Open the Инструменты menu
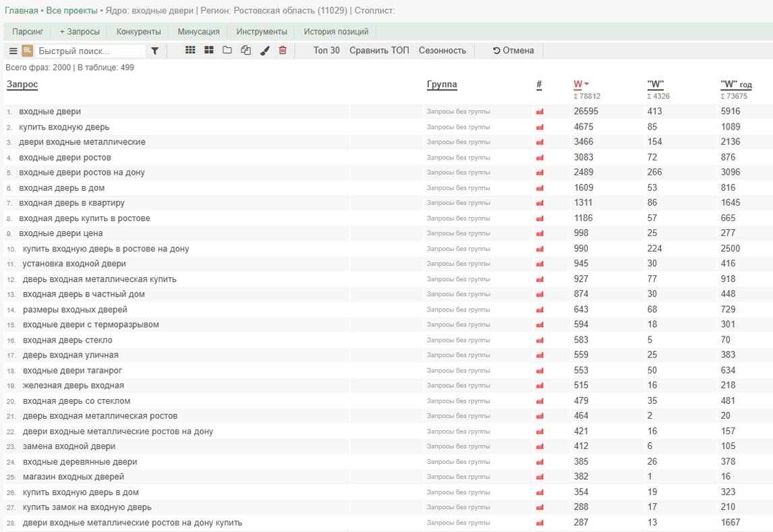This screenshot has width=773, height=532. point(262,32)
